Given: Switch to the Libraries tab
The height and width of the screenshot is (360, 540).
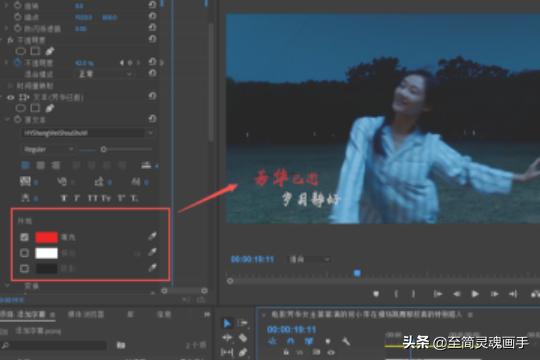Looking at the screenshot, I should [x=131, y=314].
